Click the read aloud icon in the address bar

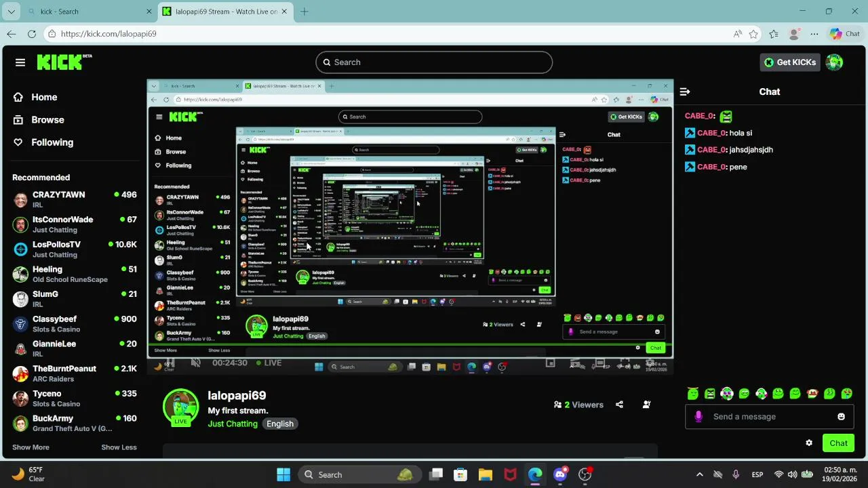tap(737, 34)
